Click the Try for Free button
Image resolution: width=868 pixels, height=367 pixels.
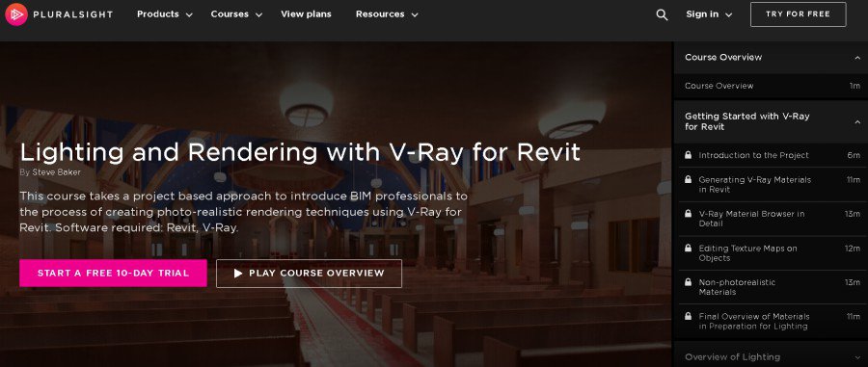coord(798,14)
